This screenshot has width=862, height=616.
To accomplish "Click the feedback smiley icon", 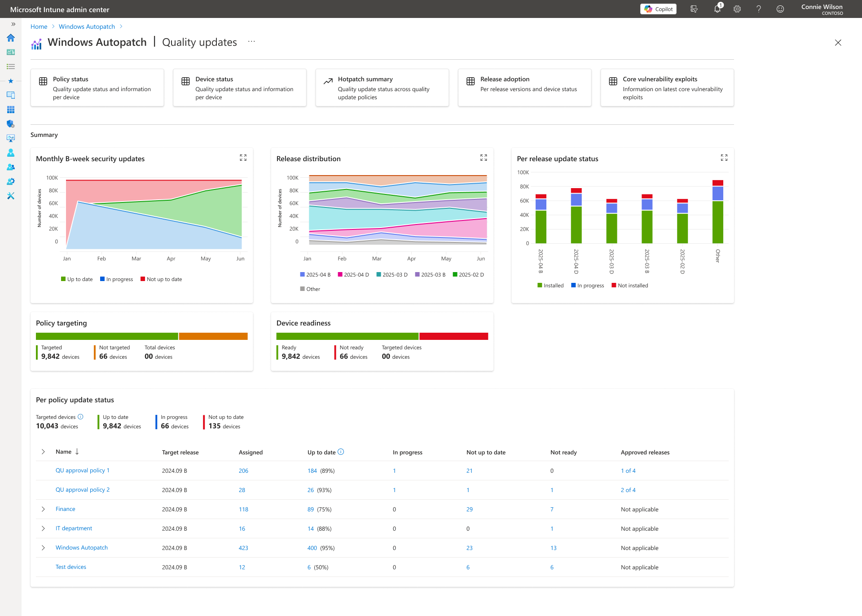I will [780, 9].
